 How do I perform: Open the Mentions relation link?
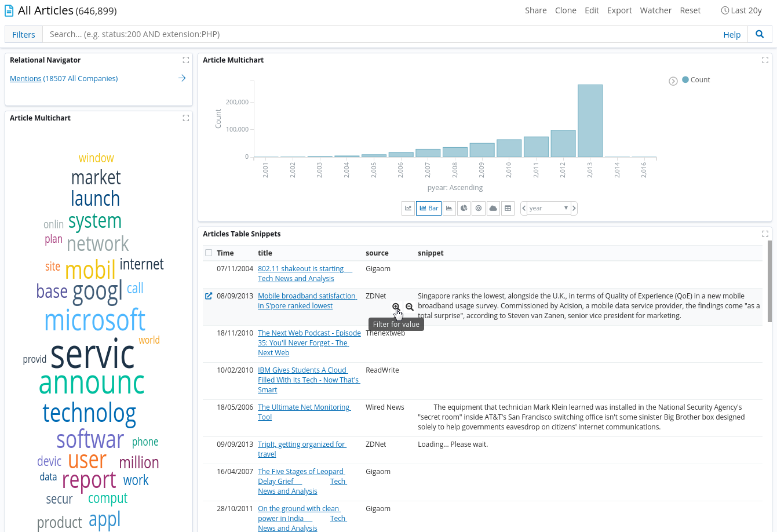25,78
